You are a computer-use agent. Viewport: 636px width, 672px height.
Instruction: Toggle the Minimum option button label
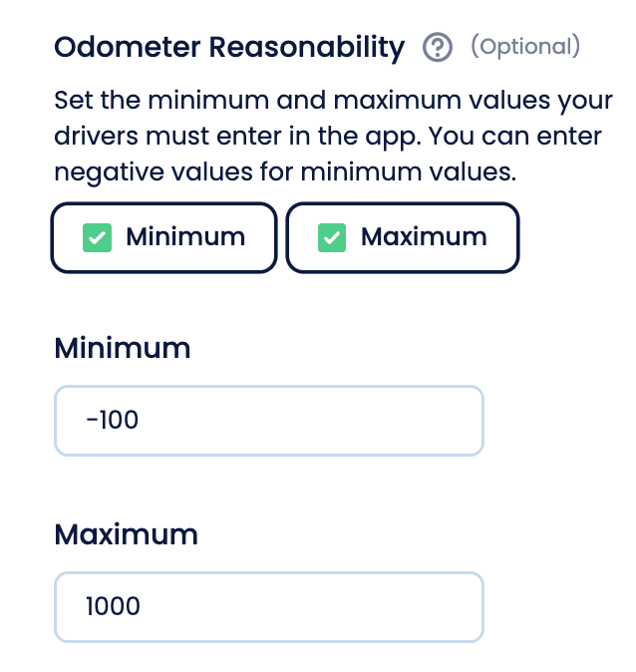pos(185,236)
